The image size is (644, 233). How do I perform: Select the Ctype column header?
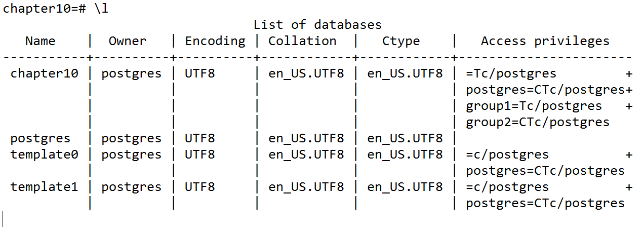[x=401, y=41]
